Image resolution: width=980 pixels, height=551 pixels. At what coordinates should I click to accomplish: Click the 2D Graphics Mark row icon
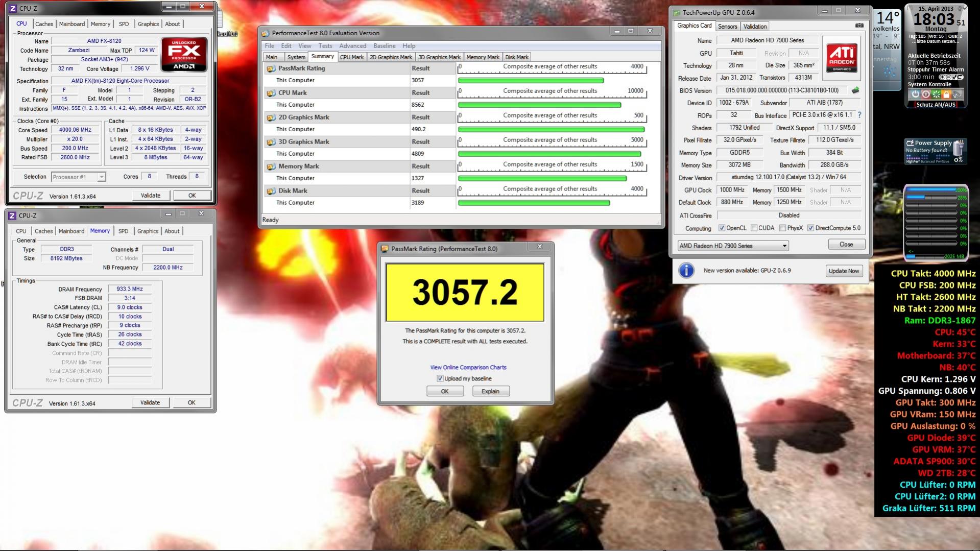[271, 117]
